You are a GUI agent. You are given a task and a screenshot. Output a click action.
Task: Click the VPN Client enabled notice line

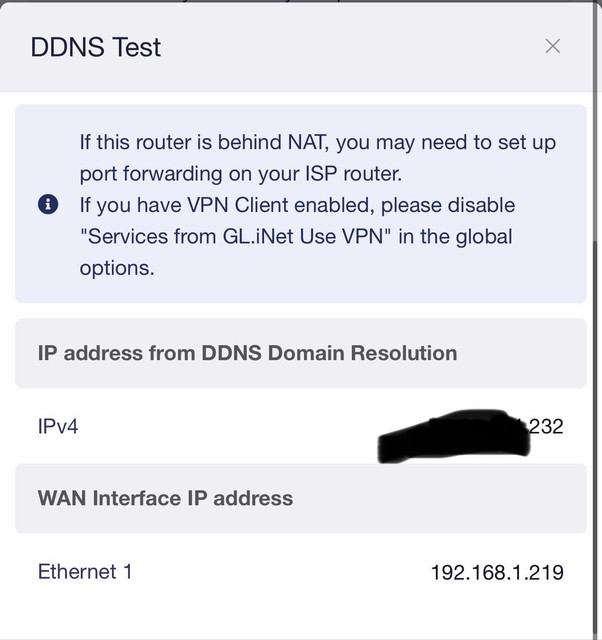click(297, 205)
